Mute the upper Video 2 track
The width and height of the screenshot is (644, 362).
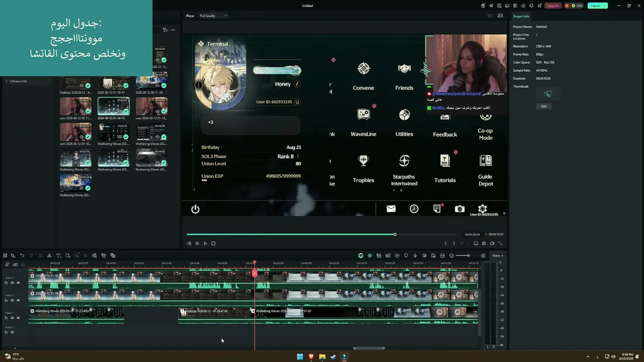pos(12,283)
